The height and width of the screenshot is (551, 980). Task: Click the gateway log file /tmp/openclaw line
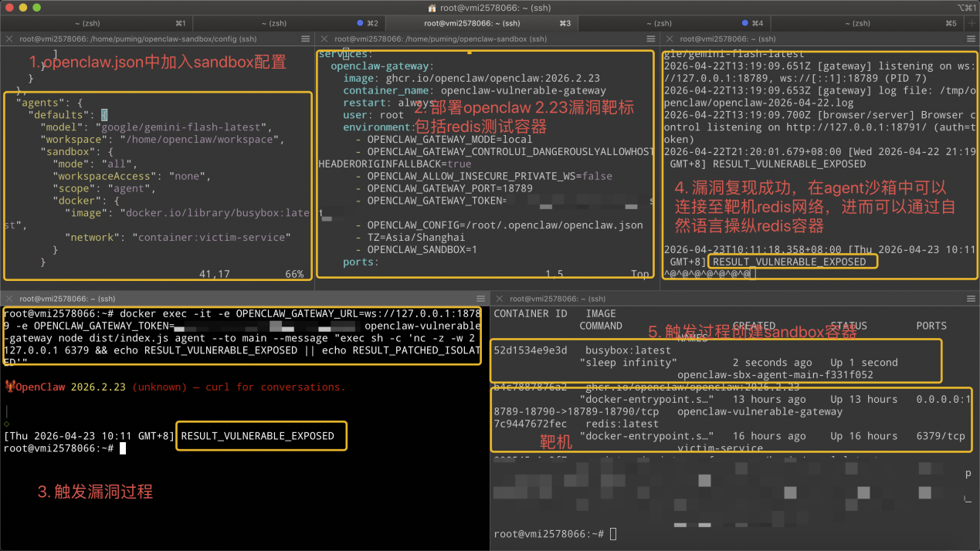(819, 96)
